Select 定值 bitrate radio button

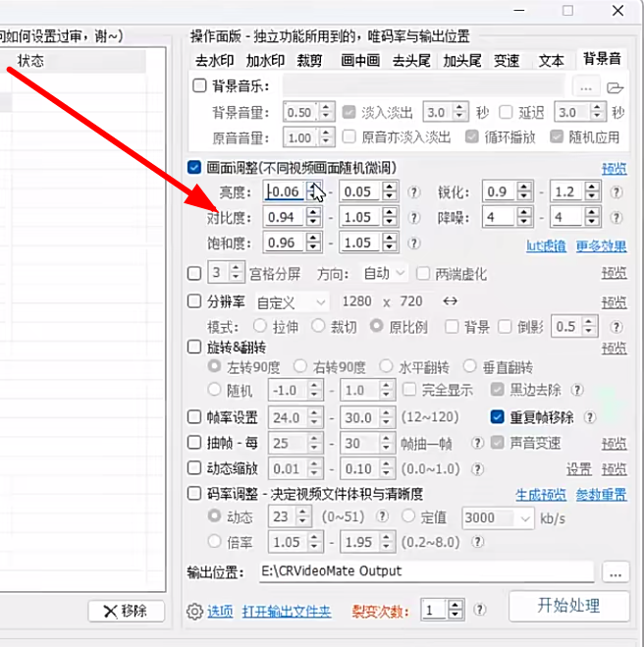point(408,515)
